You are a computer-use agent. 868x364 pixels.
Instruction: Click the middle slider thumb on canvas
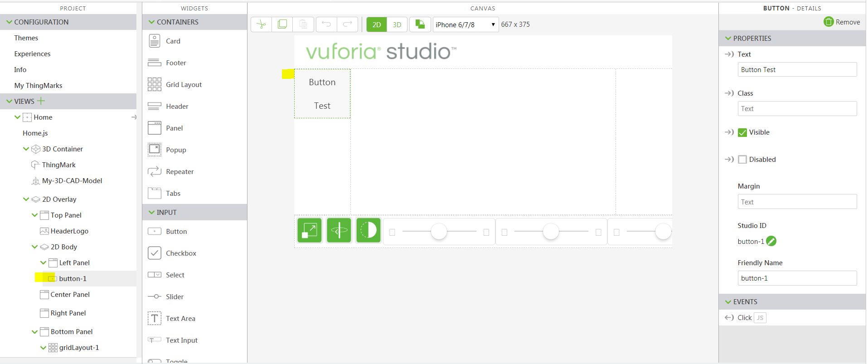point(551,232)
